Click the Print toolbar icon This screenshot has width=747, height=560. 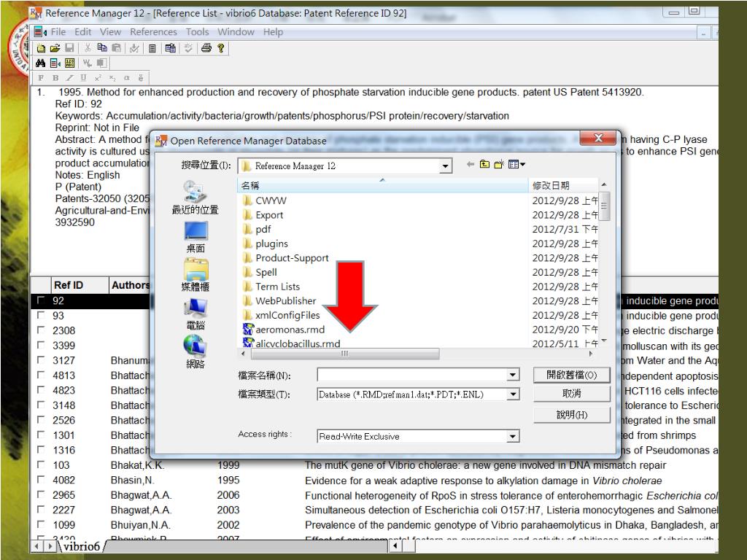click(206, 48)
